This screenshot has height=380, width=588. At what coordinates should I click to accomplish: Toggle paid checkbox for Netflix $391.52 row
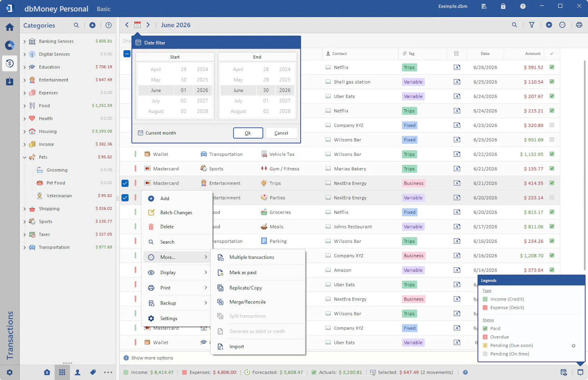pos(552,67)
